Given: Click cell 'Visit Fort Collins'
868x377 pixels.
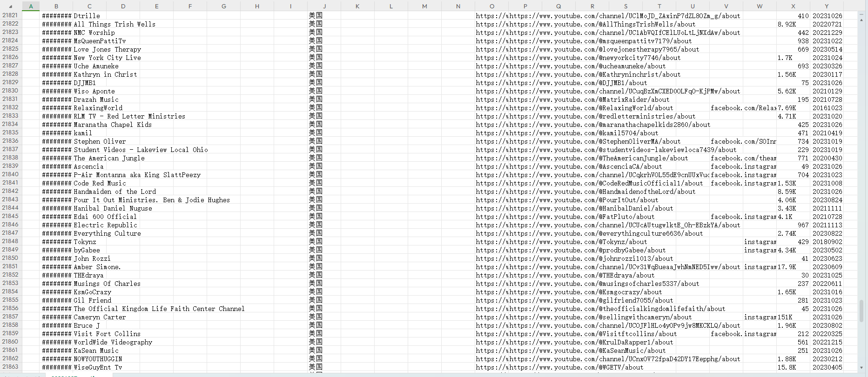Looking at the screenshot, I should tap(107, 334).
